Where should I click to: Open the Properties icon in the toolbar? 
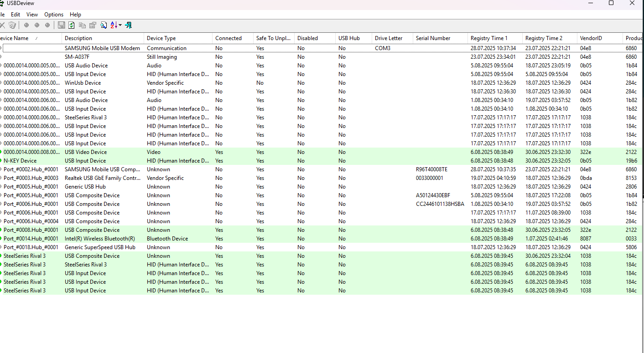pos(93,25)
